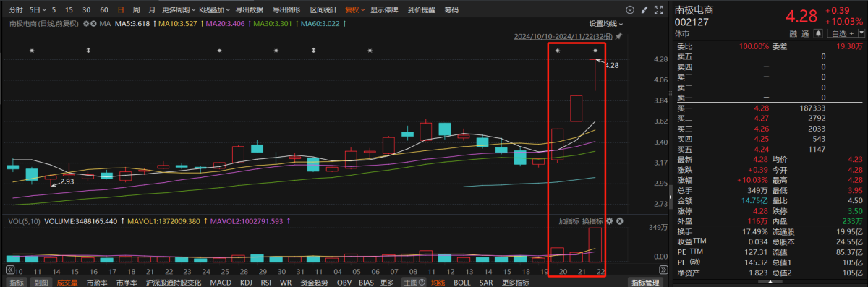Select the MACD indicator tab
This screenshot has width=868, height=287.
point(221,283)
